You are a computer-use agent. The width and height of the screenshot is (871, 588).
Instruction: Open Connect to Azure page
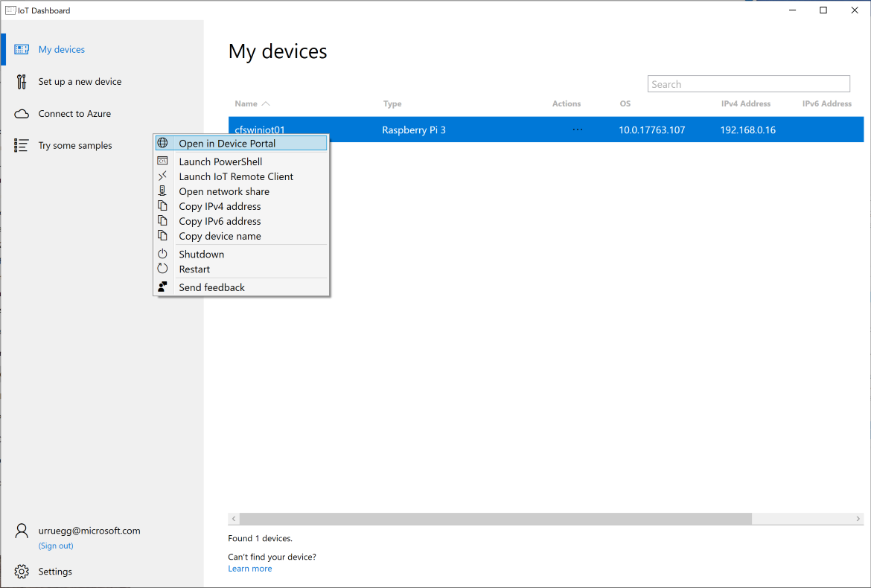click(74, 114)
